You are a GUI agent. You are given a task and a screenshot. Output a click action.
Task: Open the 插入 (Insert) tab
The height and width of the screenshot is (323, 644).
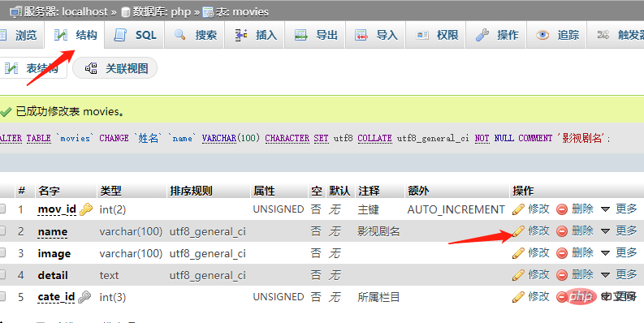255,35
